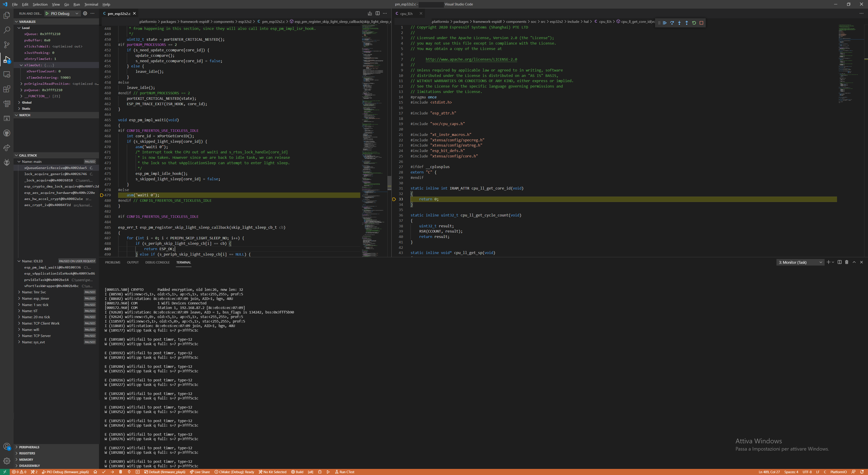Click the PlatformIO Upload arrow in status bar
The image size is (868, 475).
(x=112, y=472)
